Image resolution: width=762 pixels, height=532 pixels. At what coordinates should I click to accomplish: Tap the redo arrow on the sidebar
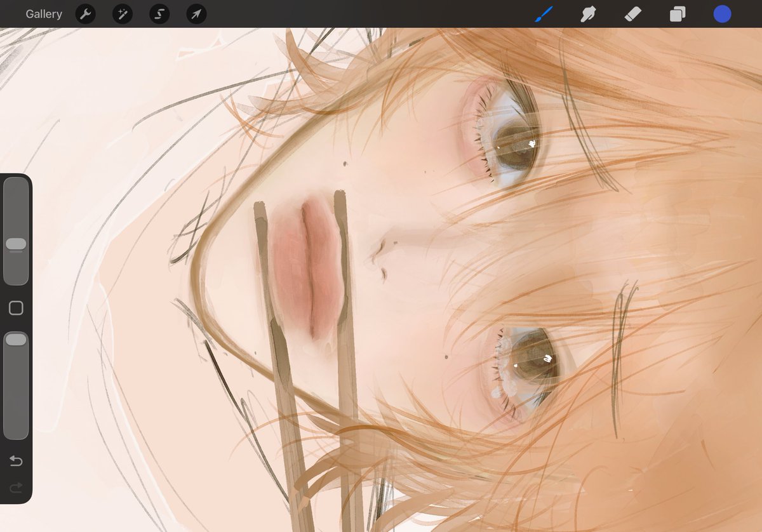pos(15,488)
